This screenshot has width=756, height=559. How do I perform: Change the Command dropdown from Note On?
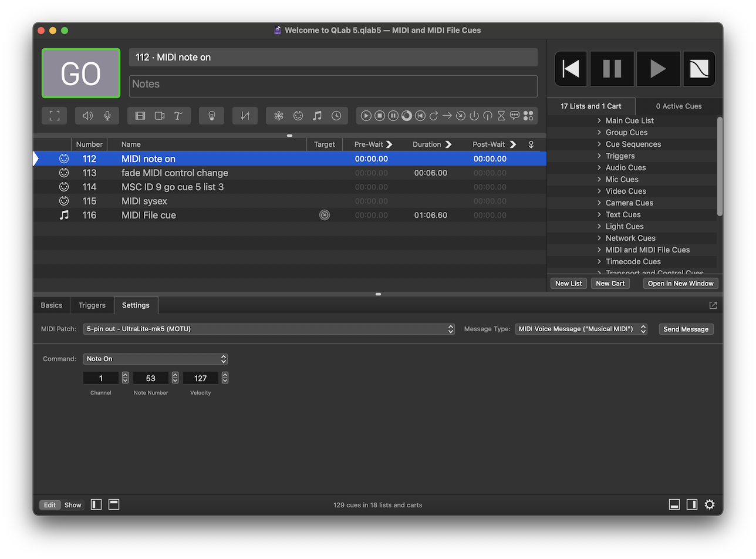tap(156, 358)
